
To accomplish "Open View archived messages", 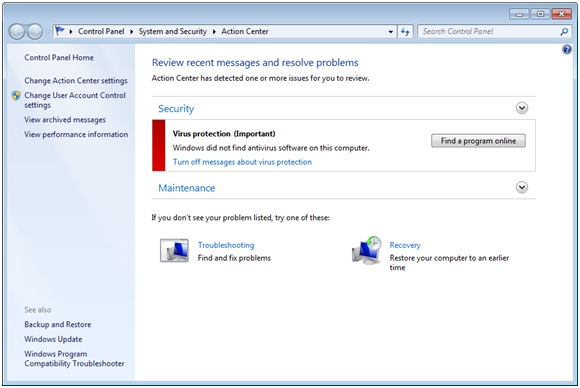I will click(x=65, y=120).
